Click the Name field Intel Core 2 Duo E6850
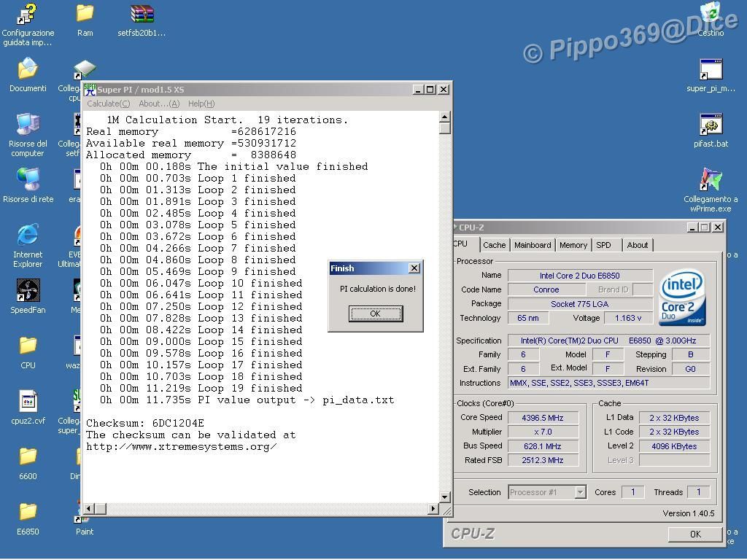Screen dimensions: 747x560 point(580,275)
